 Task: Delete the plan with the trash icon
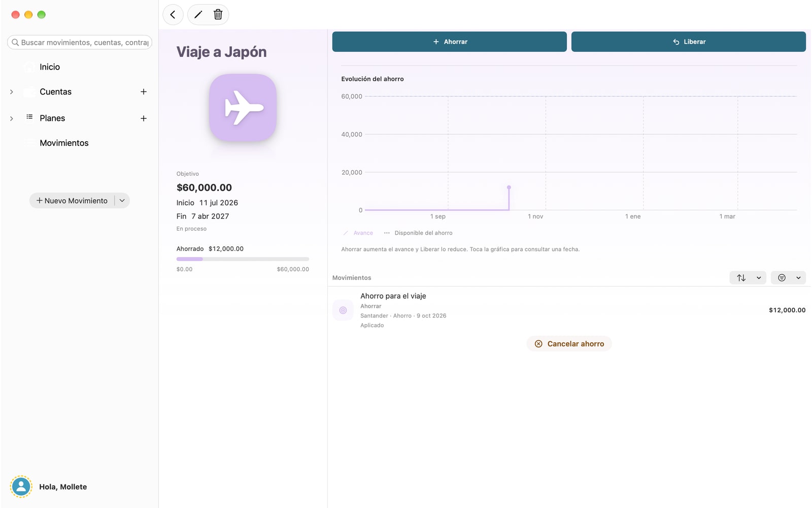point(218,15)
